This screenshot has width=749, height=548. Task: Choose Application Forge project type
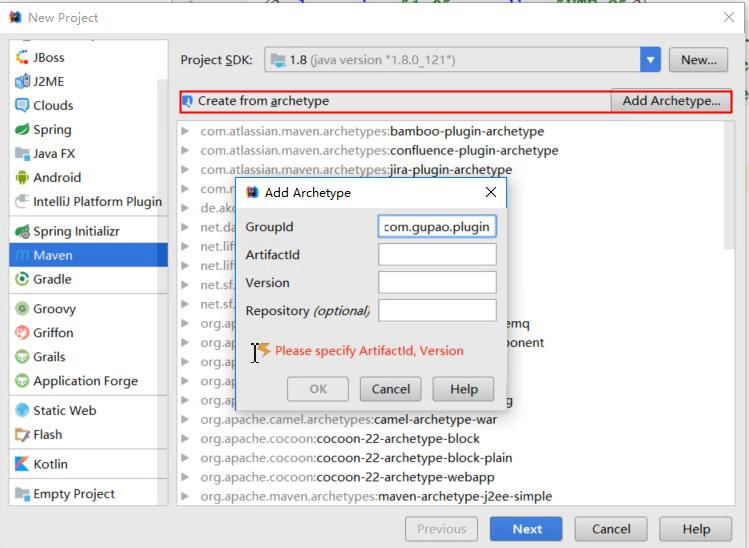click(x=88, y=381)
